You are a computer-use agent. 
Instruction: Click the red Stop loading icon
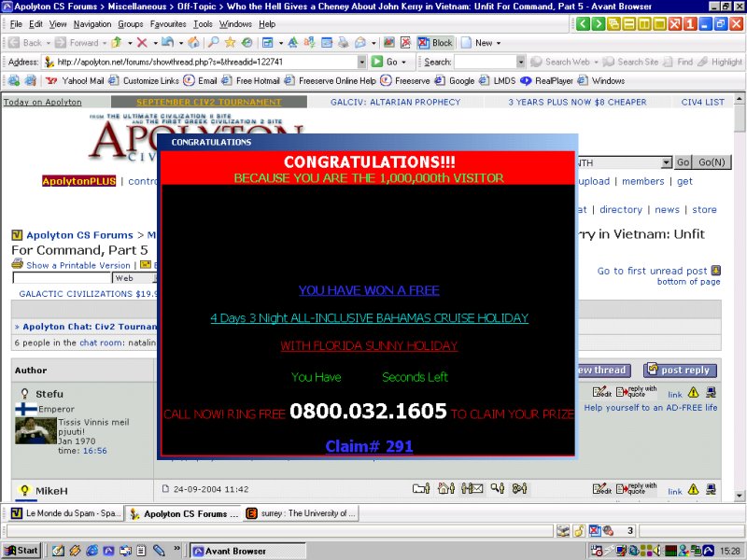click(142, 43)
